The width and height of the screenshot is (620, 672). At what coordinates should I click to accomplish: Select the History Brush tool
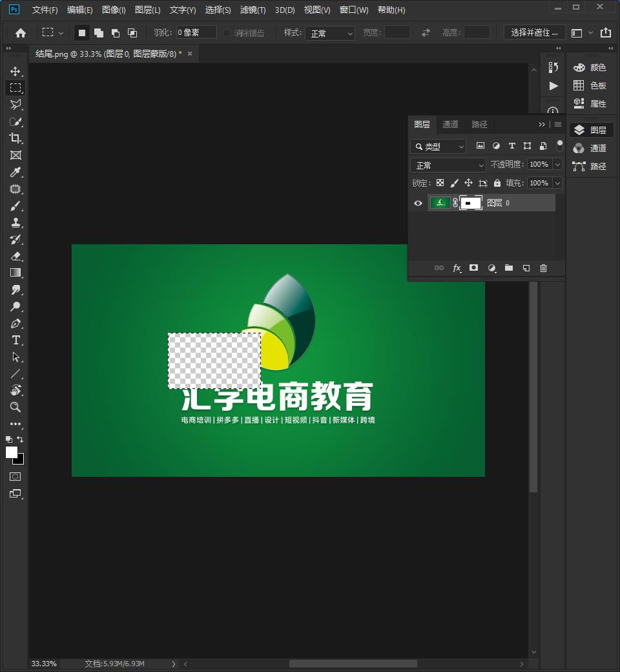(x=15, y=239)
